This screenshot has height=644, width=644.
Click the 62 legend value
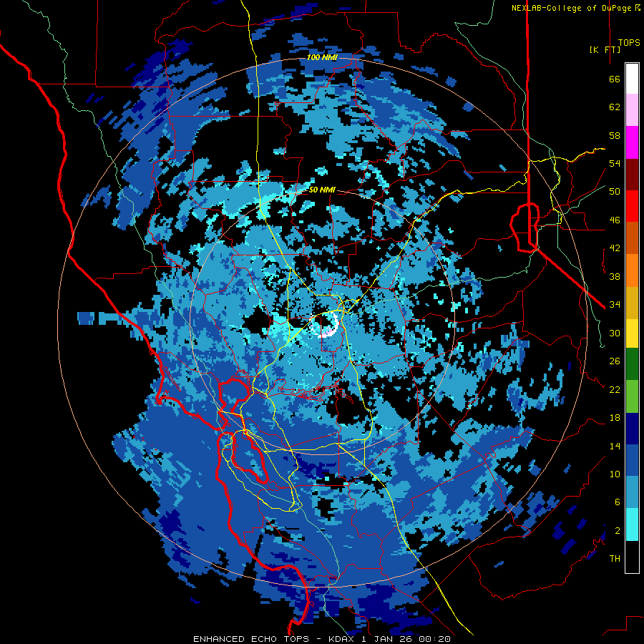click(615, 107)
